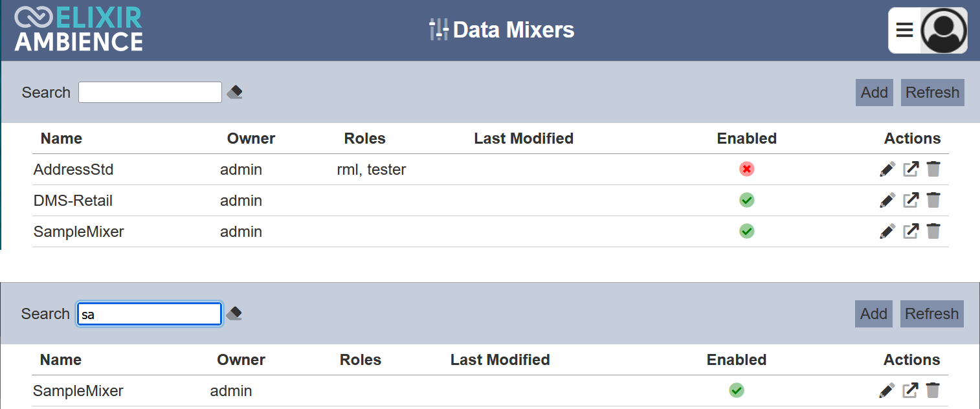This screenshot has width=980, height=409.
Task: Delete the AddressStd mixer via trash icon
Action: click(x=933, y=170)
